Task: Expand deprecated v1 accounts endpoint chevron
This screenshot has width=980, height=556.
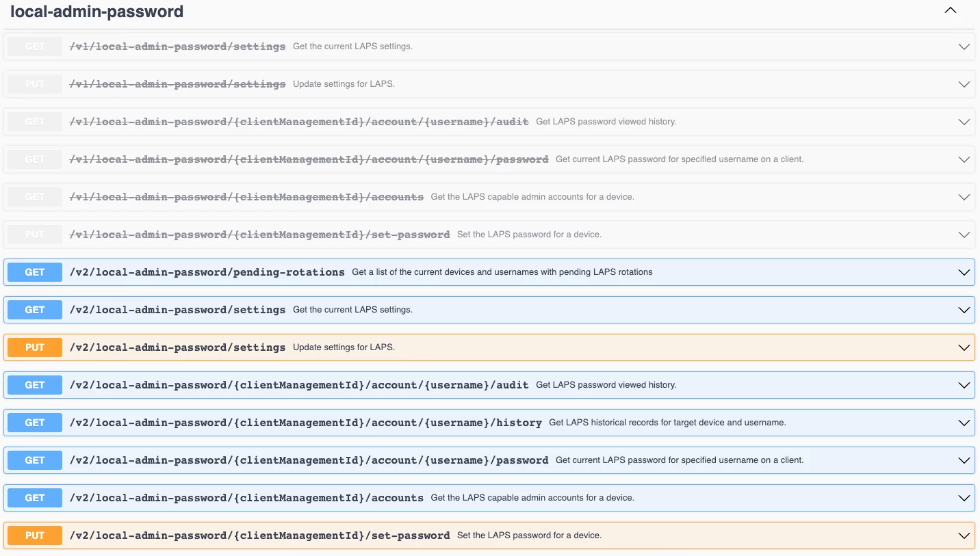Action: [964, 197]
